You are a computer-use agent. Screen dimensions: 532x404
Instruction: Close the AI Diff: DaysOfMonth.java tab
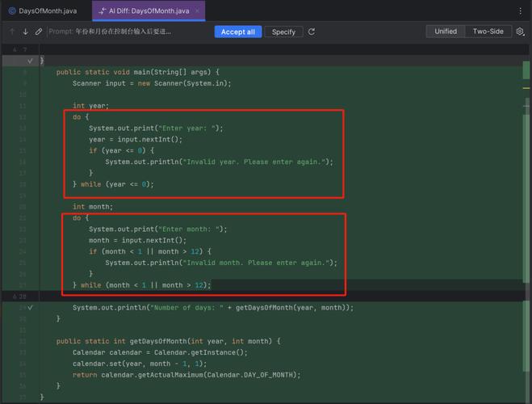197,11
